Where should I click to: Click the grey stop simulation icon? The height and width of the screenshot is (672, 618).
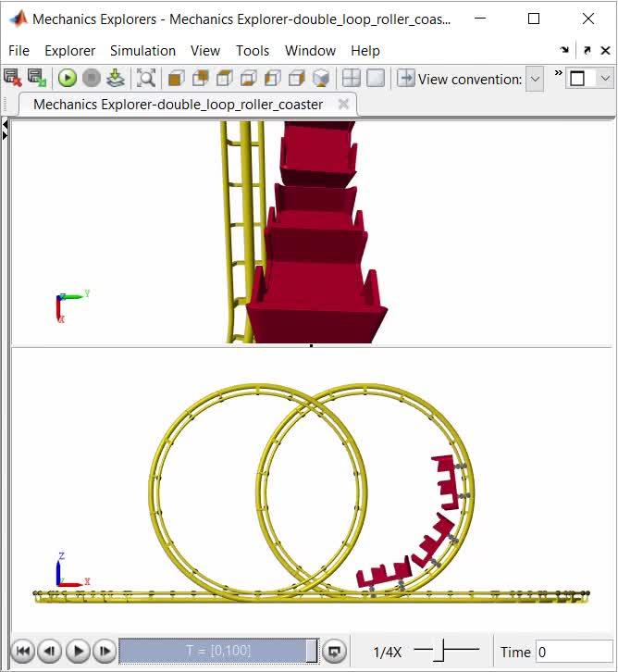(92, 79)
